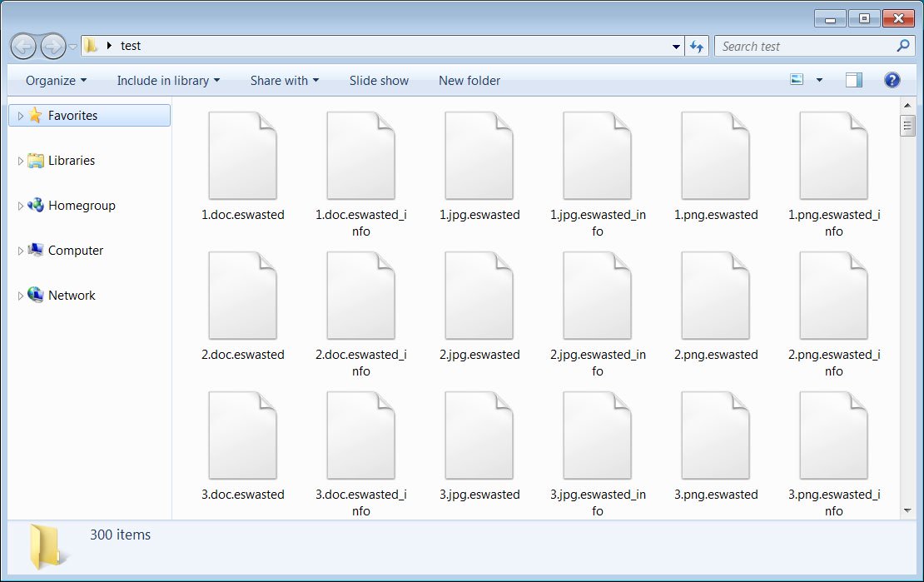Select the Network sidebar entry
The width and height of the screenshot is (924, 582).
pyautogui.click(x=72, y=295)
